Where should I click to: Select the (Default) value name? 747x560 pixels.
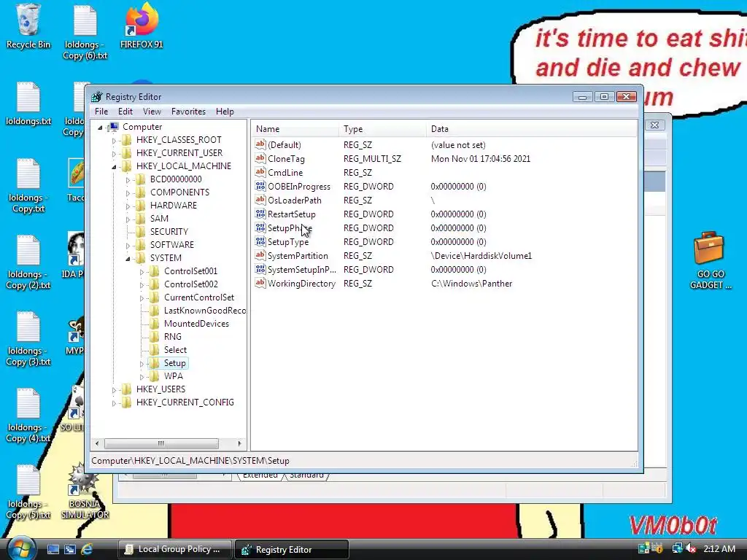(284, 145)
